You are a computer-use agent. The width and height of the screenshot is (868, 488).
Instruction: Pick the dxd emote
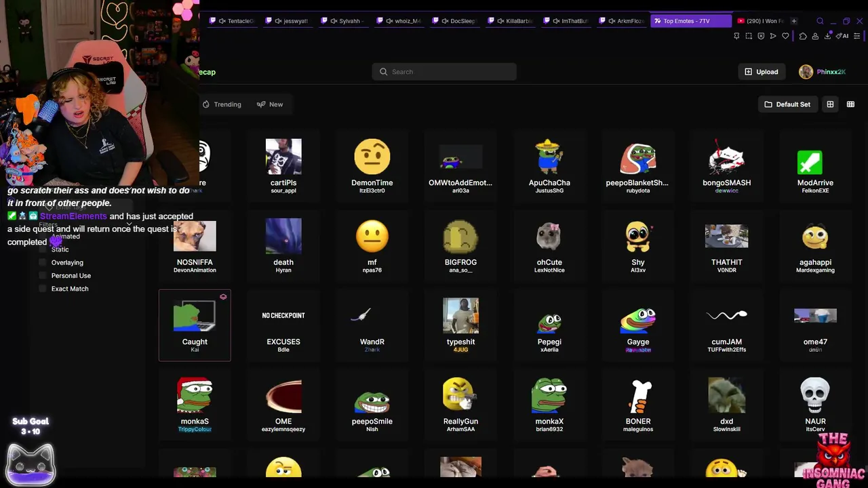click(726, 405)
